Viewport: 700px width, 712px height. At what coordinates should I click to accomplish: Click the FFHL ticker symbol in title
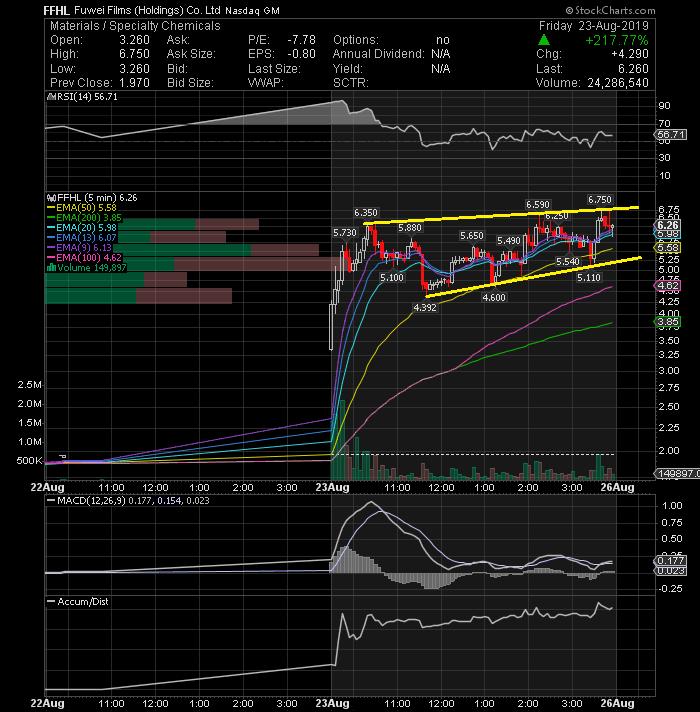(x=56, y=10)
